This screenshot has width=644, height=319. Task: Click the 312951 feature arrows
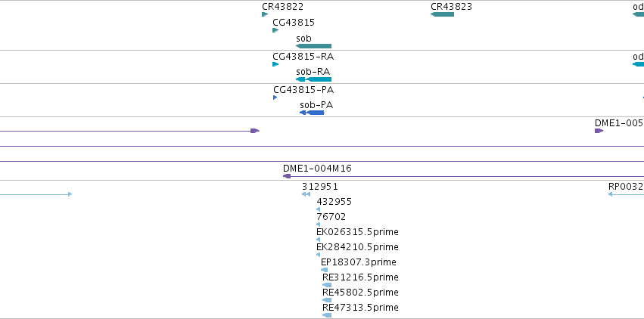pos(306,194)
